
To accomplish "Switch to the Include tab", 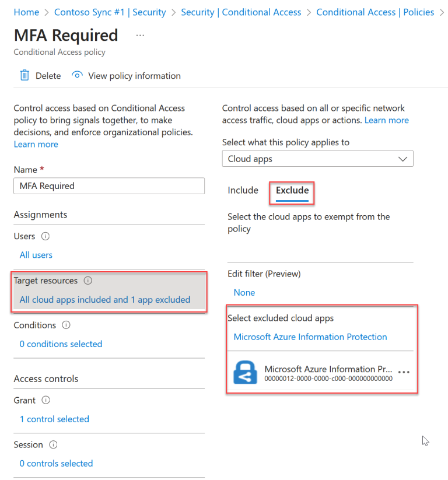I will (x=243, y=190).
